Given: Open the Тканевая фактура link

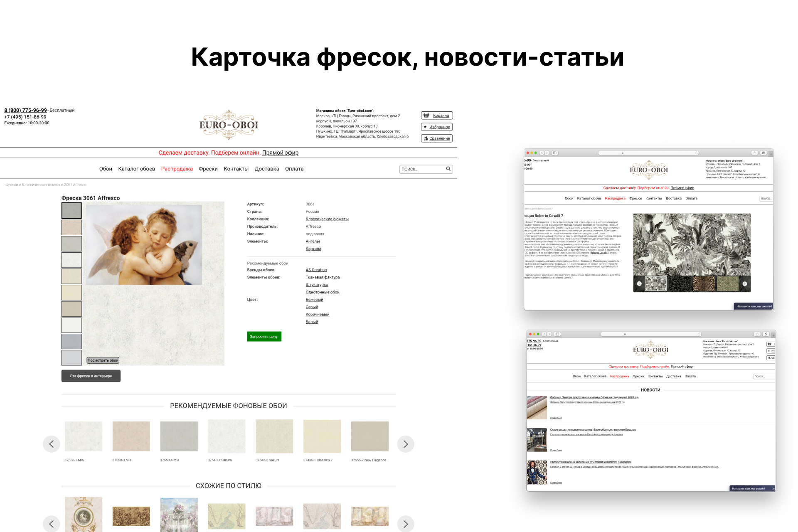Looking at the screenshot, I should click(x=323, y=278).
